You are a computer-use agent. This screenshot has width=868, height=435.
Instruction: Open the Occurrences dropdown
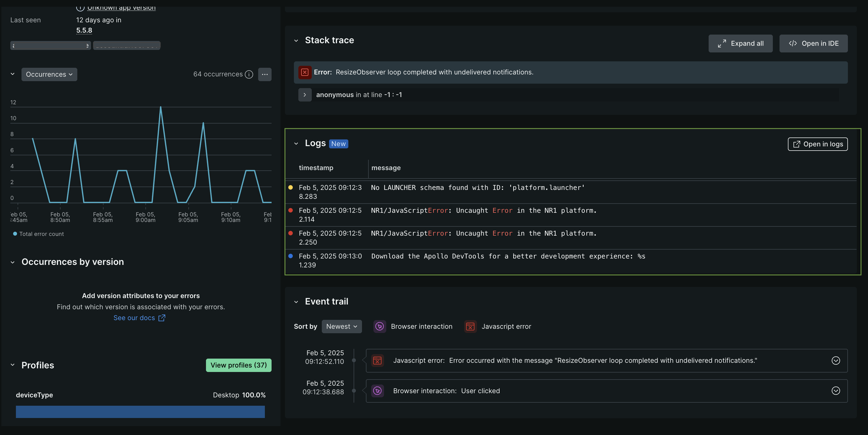[x=49, y=74]
